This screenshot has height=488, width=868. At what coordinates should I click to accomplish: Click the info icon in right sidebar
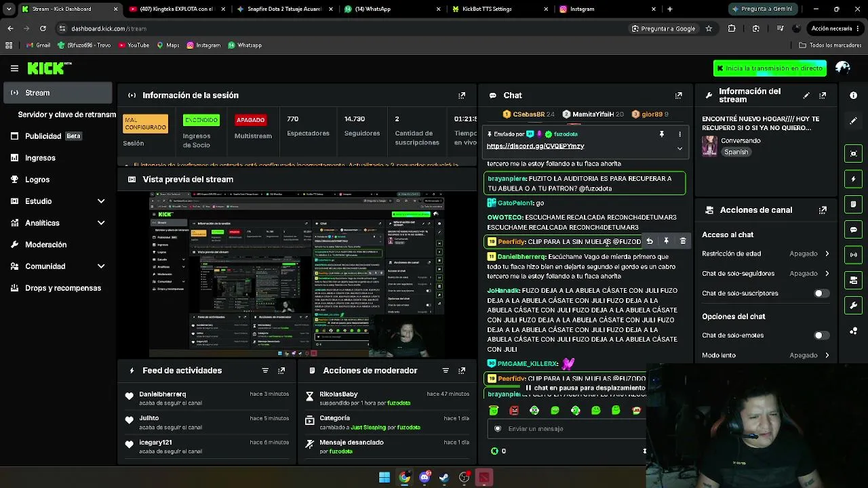coord(854,96)
